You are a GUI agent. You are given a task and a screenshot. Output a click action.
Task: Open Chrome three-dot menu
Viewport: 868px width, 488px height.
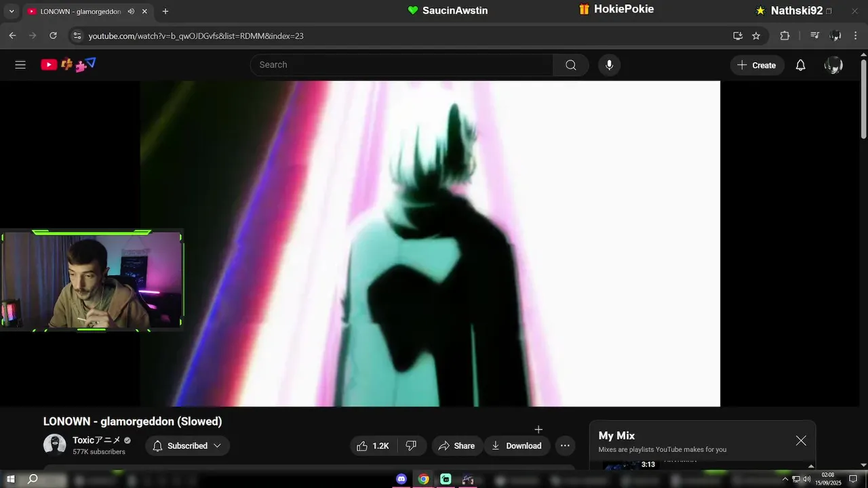coord(856,36)
